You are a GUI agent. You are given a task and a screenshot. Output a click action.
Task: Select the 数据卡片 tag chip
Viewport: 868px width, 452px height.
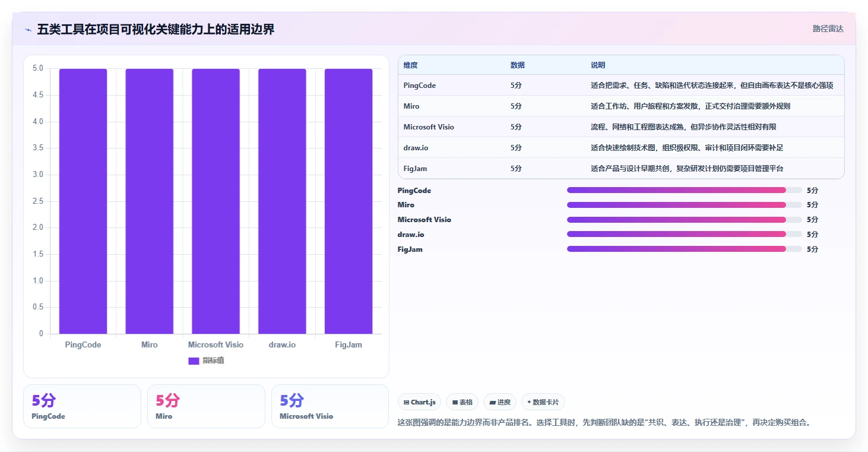tap(543, 402)
